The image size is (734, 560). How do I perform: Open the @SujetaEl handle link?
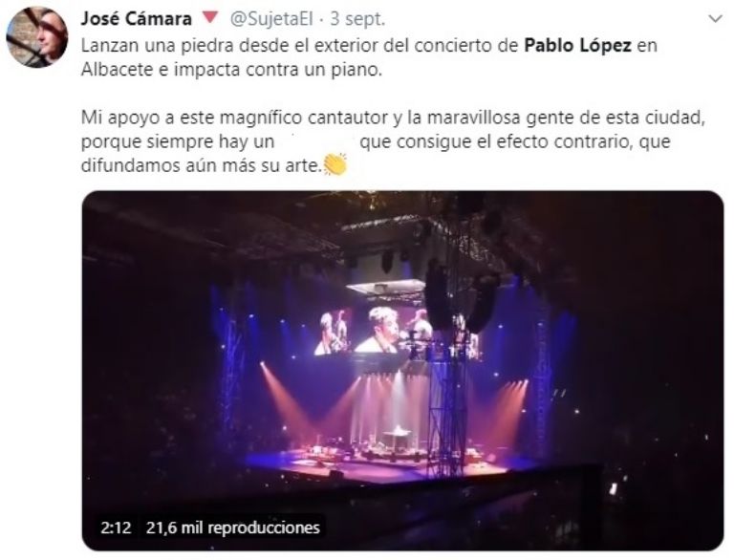pos(271,19)
